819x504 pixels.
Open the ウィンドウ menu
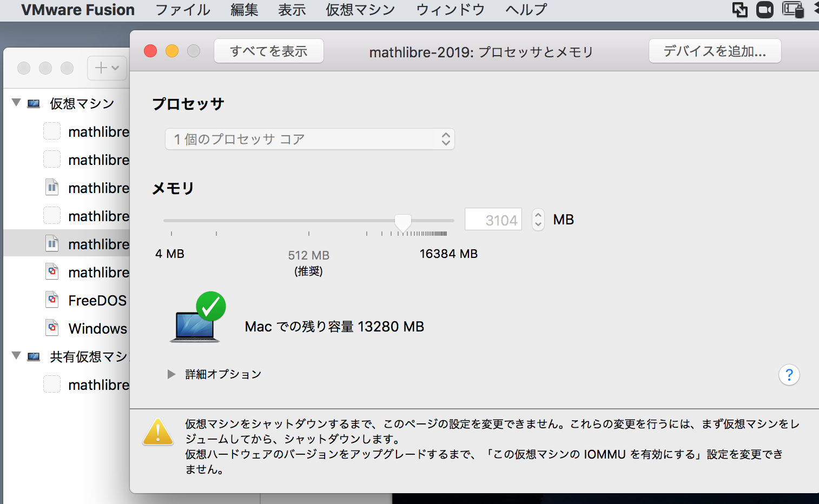(x=450, y=10)
